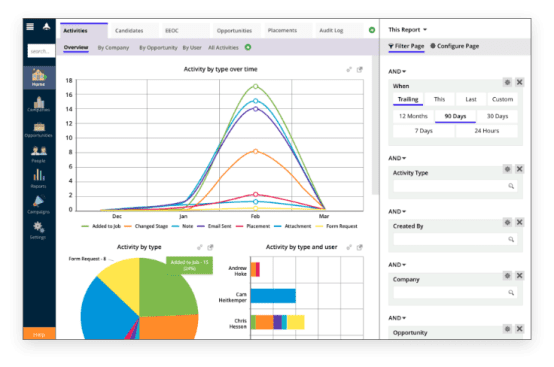The width and height of the screenshot is (554, 367).
Task: Open the AND dropdown above Company
Action: [397, 265]
